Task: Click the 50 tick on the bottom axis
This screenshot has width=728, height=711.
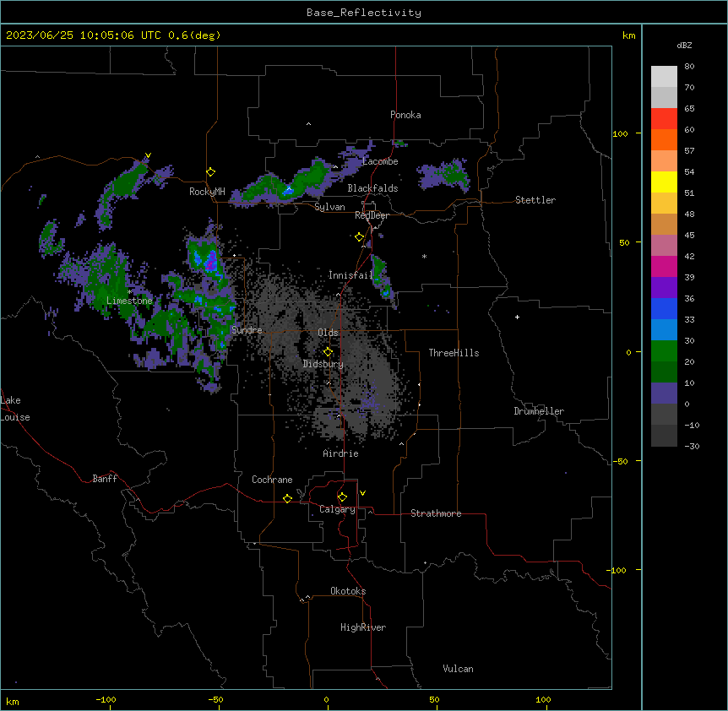Action: [434, 699]
